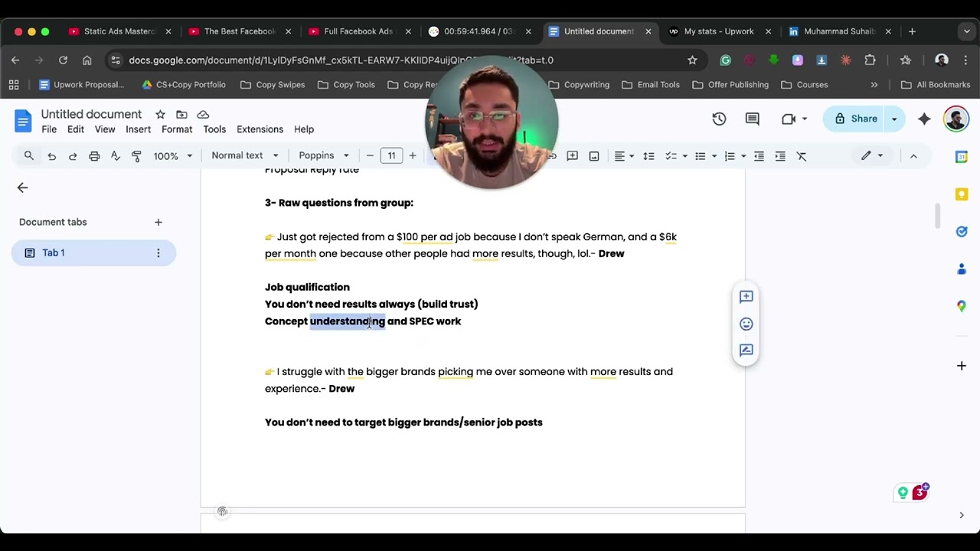This screenshot has width=980, height=551.
Task: Open Google Maps side panel
Action: 962,306
